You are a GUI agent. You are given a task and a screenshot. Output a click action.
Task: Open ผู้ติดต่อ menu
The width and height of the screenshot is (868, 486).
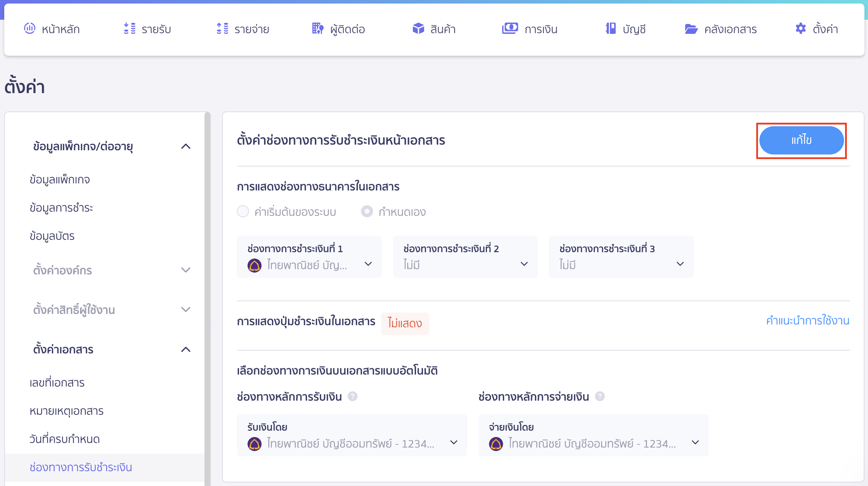(338, 29)
